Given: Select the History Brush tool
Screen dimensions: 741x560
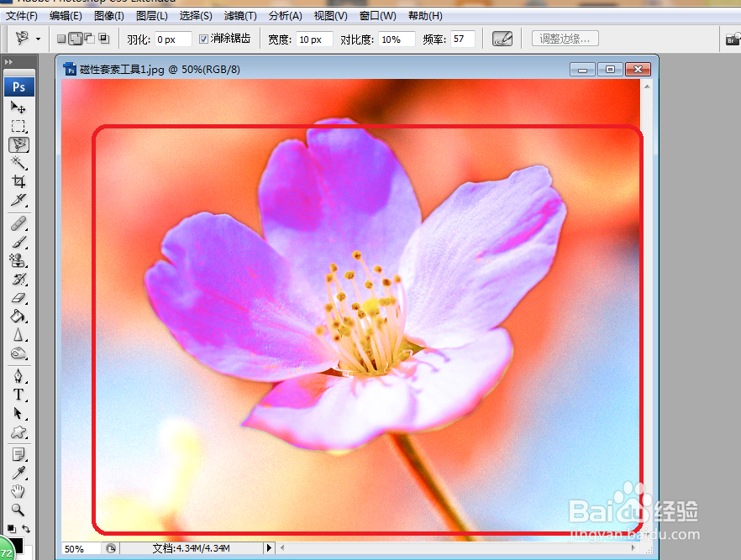Looking at the screenshot, I should tap(18, 279).
